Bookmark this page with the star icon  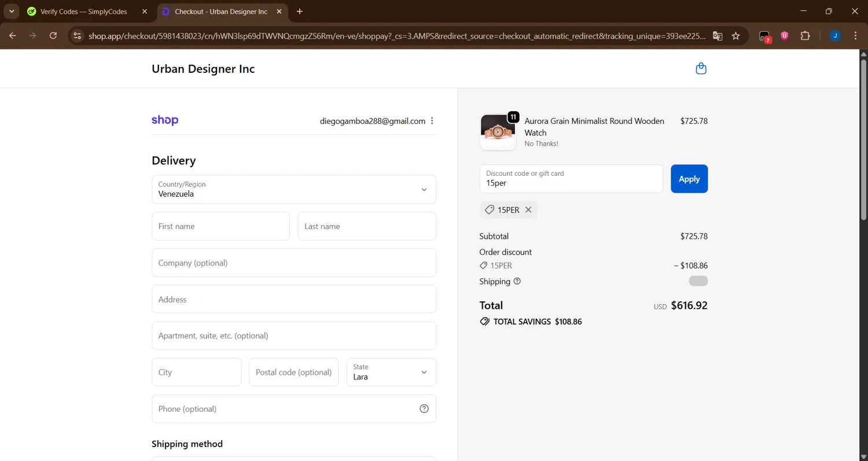point(735,36)
